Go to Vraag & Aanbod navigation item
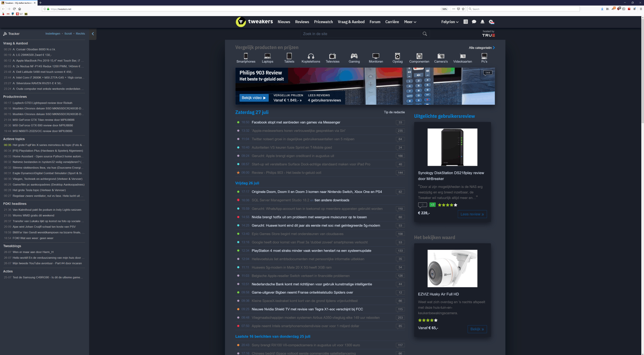The image size is (644, 355). [x=351, y=22]
